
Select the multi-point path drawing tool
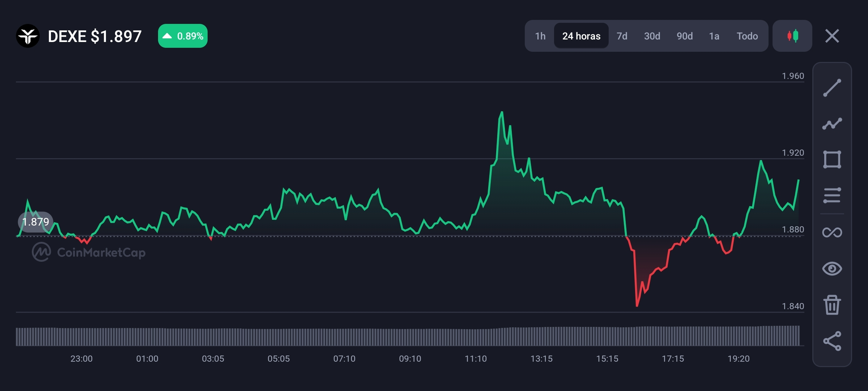pos(832,124)
